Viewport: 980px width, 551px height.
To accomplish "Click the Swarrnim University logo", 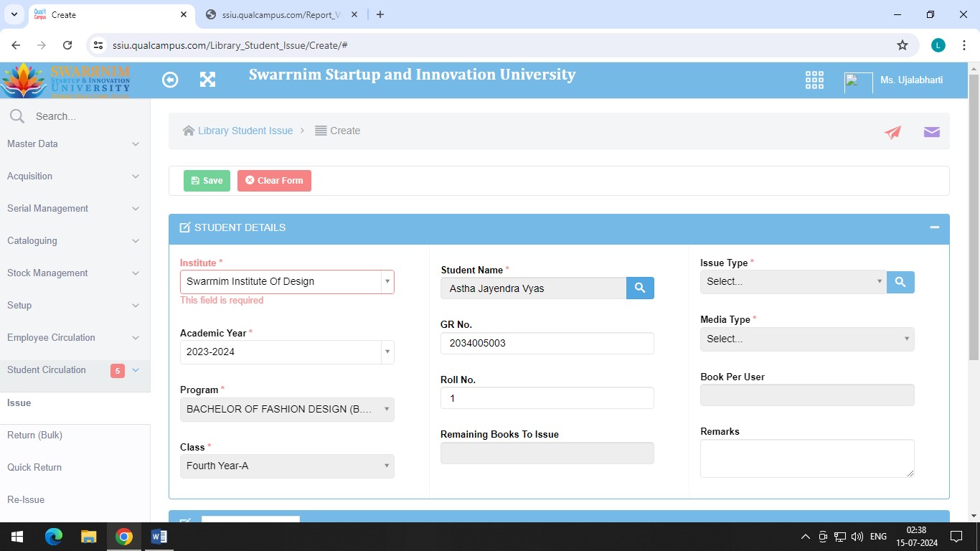I will pos(66,80).
